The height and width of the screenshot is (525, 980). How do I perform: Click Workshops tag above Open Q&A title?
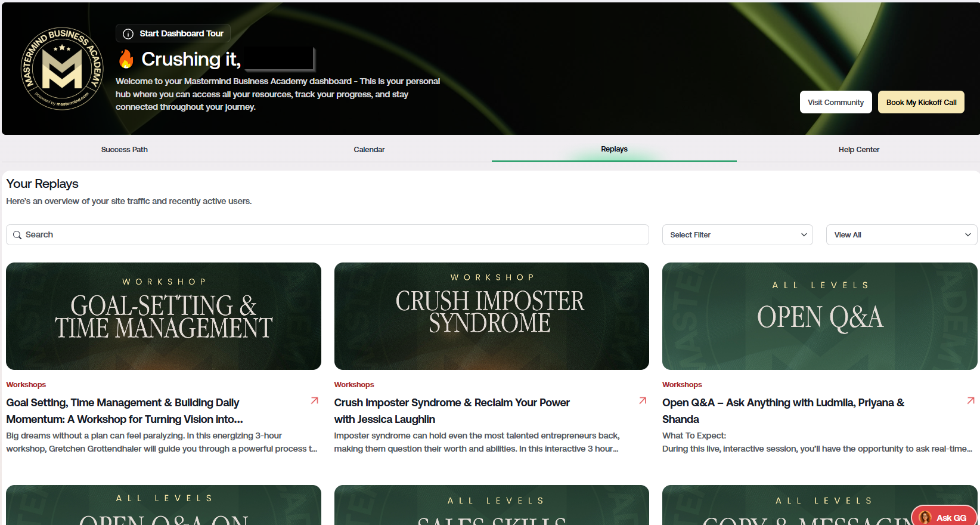682,385
